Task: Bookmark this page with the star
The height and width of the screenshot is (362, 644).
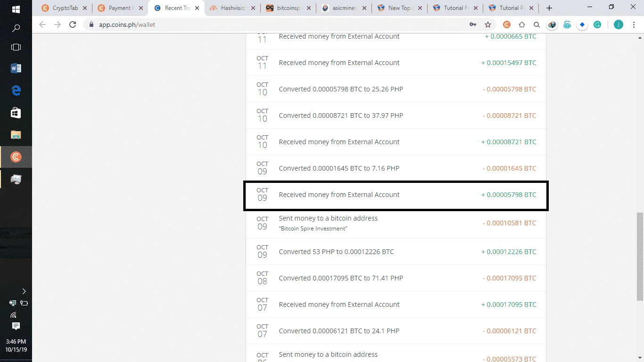Action: pyautogui.click(x=487, y=25)
